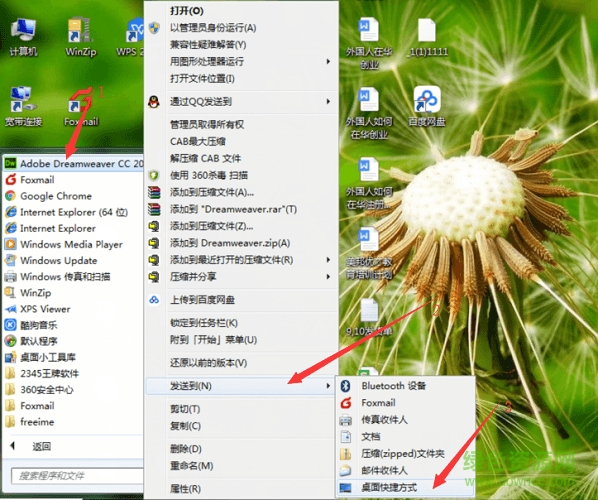
Task: Choose 删除(D) context option
Action: pyautogui.click(x=241, y=449)
